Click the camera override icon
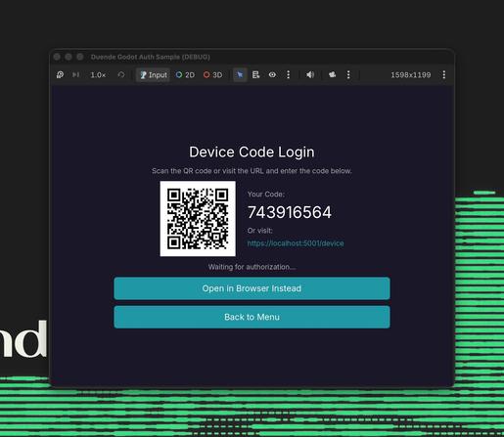The image size is (504, 437). [x=333, y=75]
